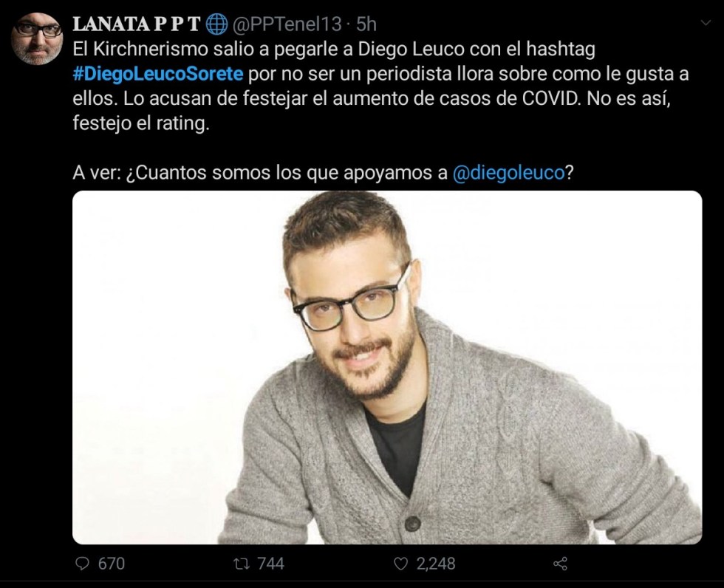724x588 pixels.
Task: Click the LANATA PPT profile avatar
Action: tap(37, 38)
